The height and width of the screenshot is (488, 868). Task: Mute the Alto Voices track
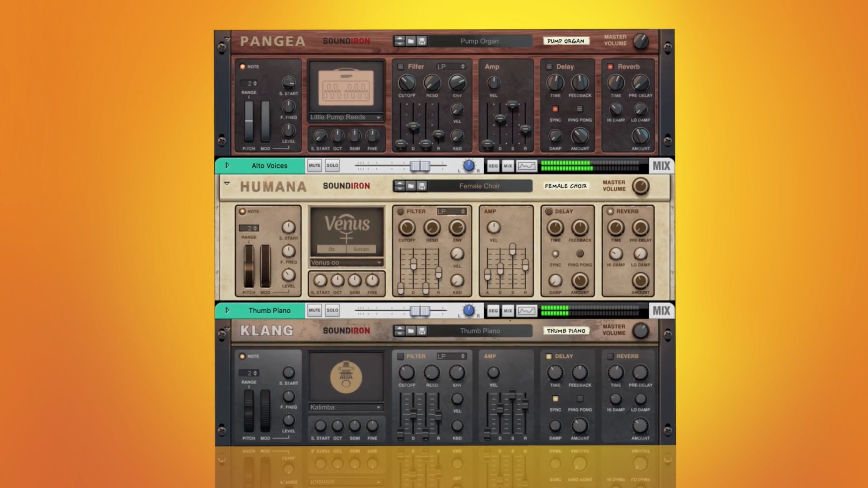[x=314, y=166]
